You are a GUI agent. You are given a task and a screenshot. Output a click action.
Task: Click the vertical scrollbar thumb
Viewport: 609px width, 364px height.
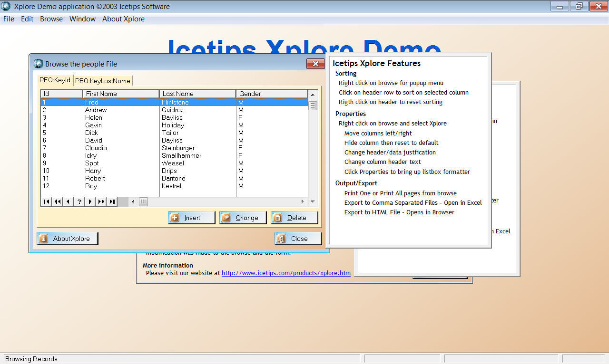click(313, 105)
